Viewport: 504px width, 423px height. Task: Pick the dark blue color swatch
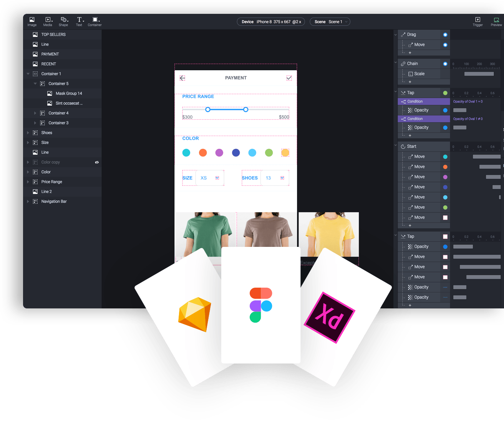pyautogui.click(x=236, y=153)
